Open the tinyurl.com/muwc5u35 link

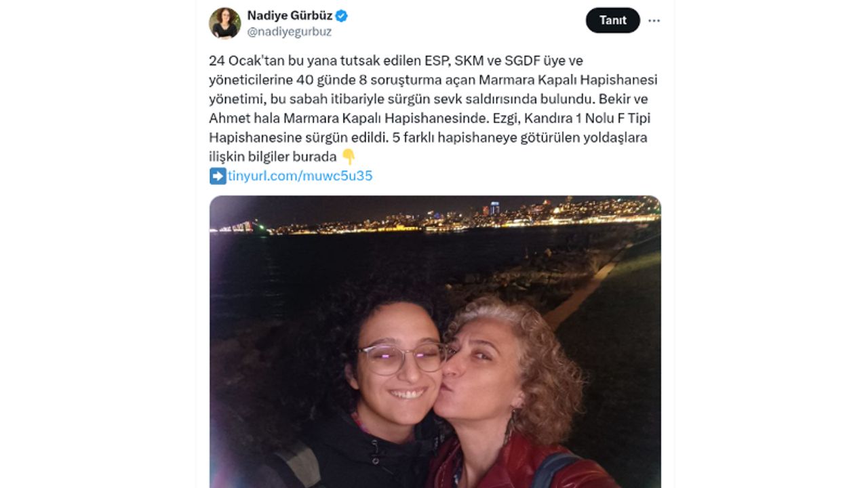tap(300, 176)
